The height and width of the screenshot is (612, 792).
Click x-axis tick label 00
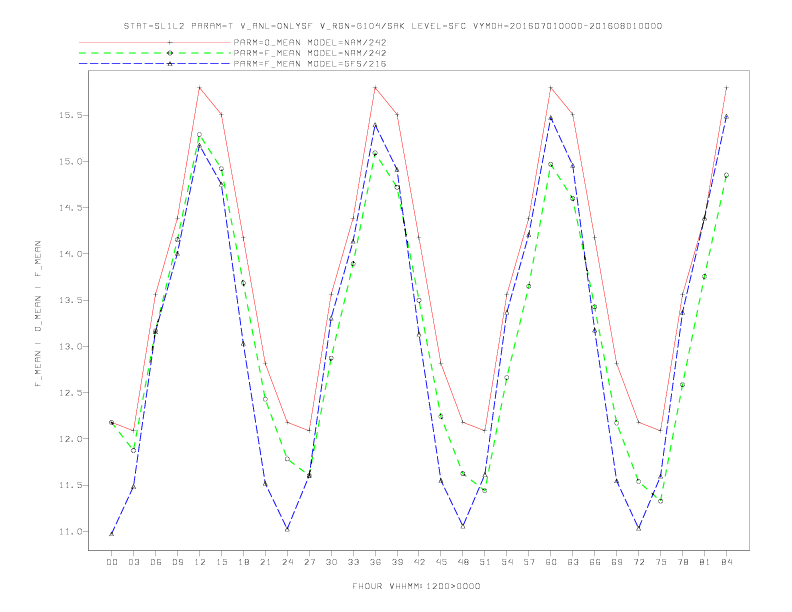[x=112, y=562]
